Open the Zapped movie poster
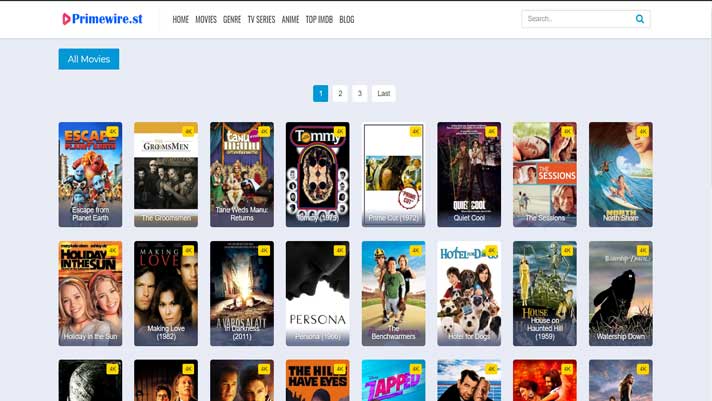Screen dimensions: 712x401 [x=394, y=381]
